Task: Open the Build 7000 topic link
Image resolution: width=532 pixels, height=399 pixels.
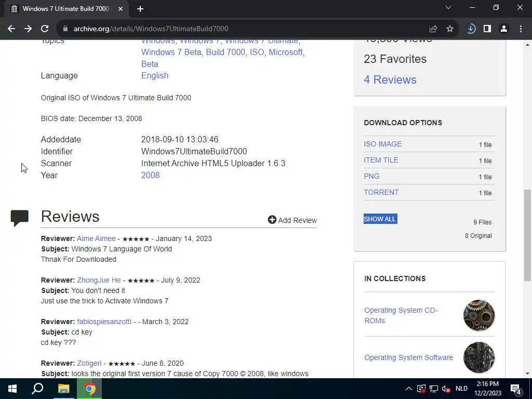Action: click(x=225, y=52)
